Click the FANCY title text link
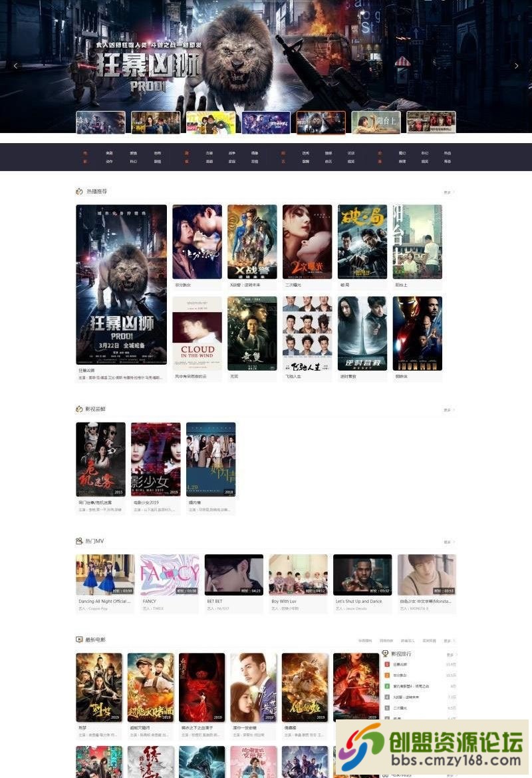The image size is (532, 778). point(149,602)
